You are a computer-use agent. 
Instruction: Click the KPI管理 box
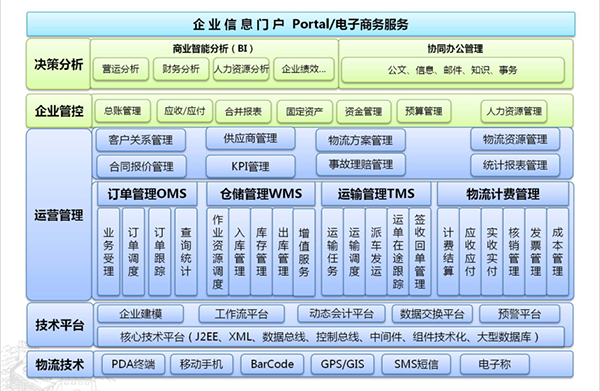[x=250, y=166]
